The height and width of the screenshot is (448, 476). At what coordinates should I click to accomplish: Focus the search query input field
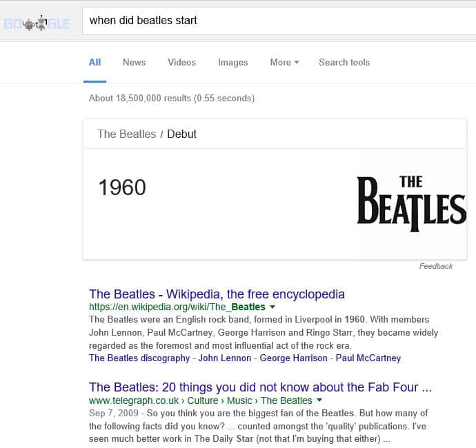(x=276, y=20)
